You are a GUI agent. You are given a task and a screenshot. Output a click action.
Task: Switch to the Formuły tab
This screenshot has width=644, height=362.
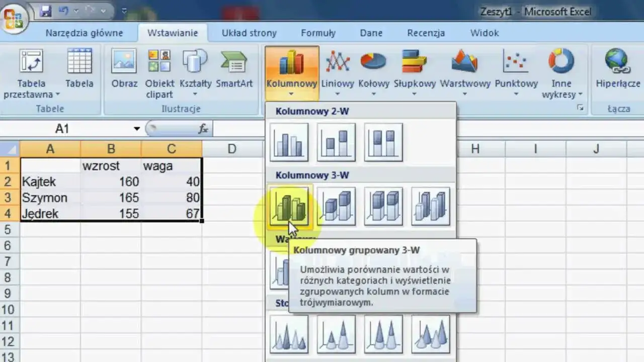[x=318, y=33]
